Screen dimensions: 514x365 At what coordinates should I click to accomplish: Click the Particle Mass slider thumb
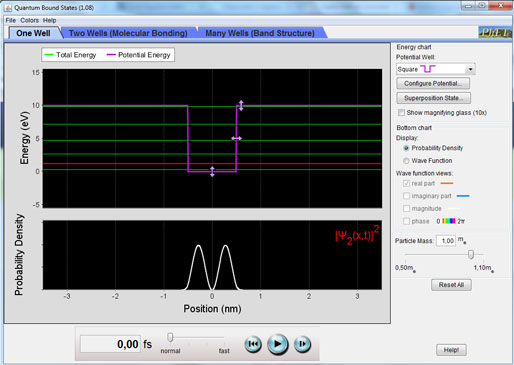click(471, 254)
